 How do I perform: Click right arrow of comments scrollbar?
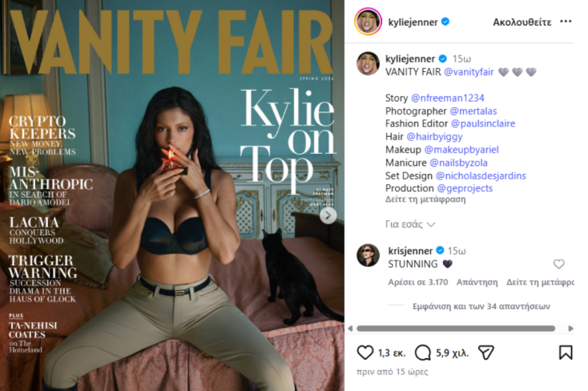point(570,329)
